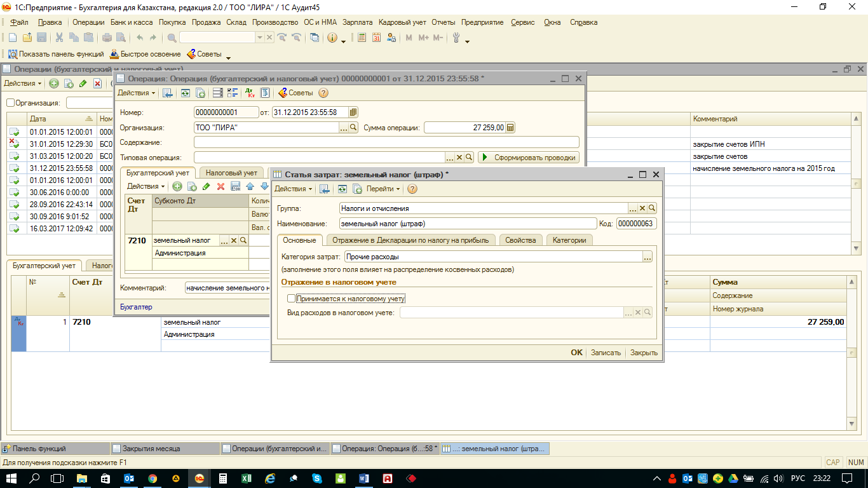Click the information (i) help icon
868x488 pixels.
tap(332, 37)
